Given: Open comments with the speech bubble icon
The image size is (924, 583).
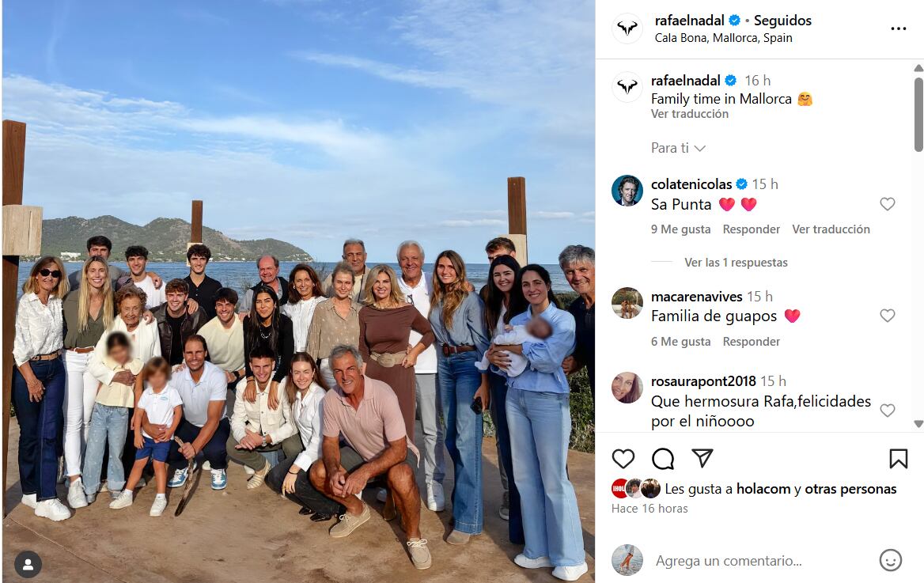Looking at the screenshot, I should tap(663, 458).
